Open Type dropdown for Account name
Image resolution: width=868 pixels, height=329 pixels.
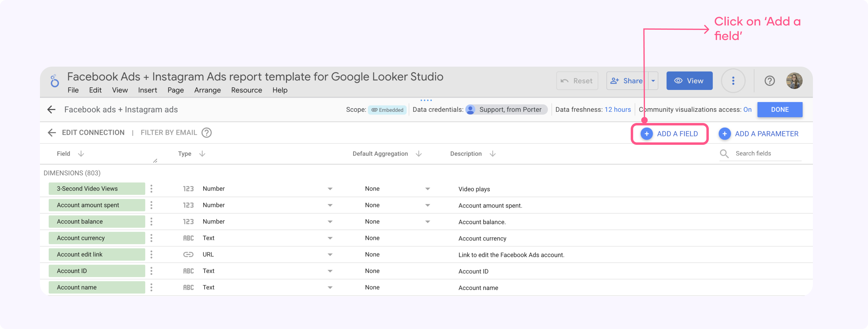click(x=330, y=288)
